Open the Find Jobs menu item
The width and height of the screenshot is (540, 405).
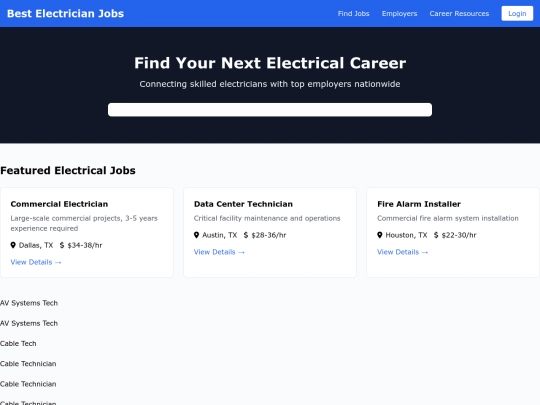[x=353, y=13]
